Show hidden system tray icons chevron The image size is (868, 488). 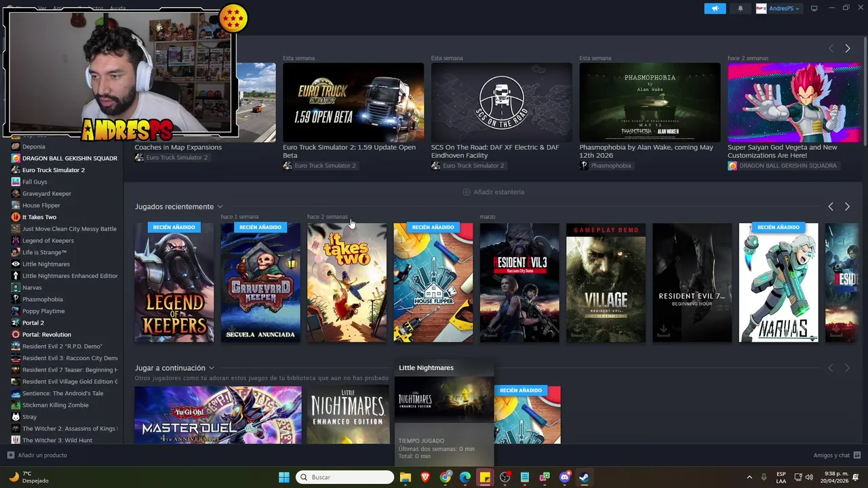point(749,477)
